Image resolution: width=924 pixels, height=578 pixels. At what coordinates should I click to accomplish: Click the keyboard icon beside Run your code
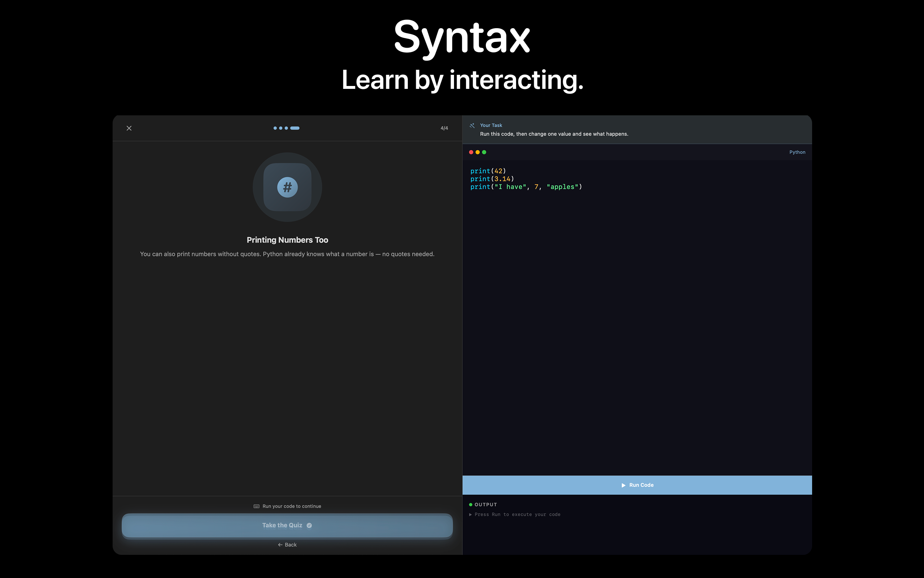click(x=257, y=506)
